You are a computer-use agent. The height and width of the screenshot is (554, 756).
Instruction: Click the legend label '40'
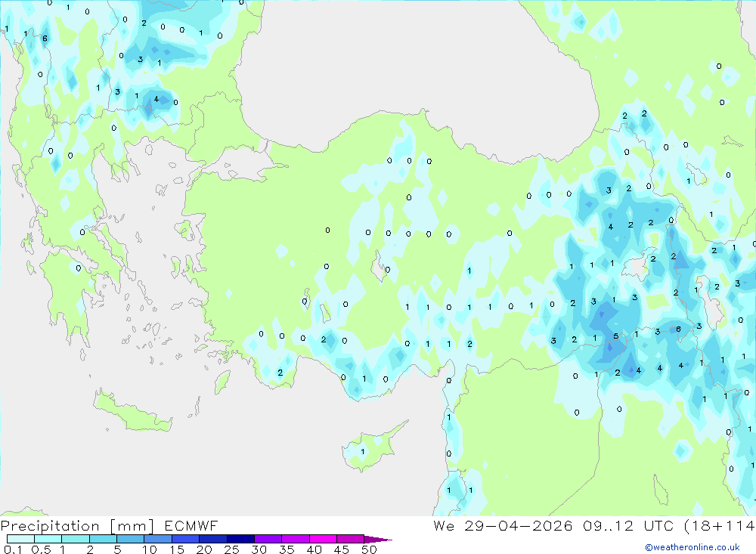tap(314, 549)
